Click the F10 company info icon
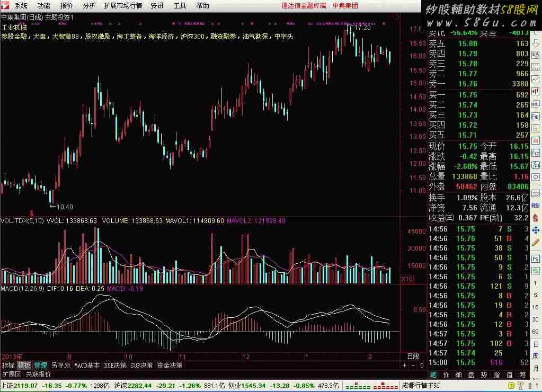 coord(536,117)
